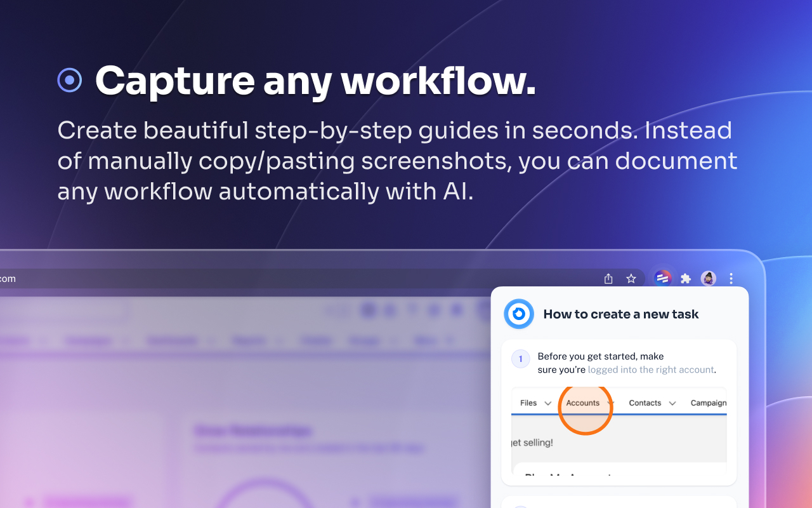Viewport: 812px width, 508px height.
Task: Click the Scribe extension icon in the browser toolbar
Action: pyautogui.click(x=662, y=278)
